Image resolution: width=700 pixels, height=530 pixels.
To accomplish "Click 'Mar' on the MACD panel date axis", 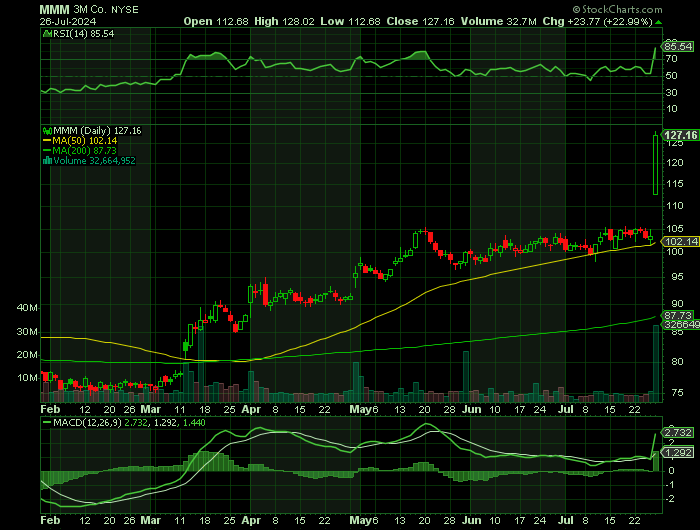I will tap(150, 520).
